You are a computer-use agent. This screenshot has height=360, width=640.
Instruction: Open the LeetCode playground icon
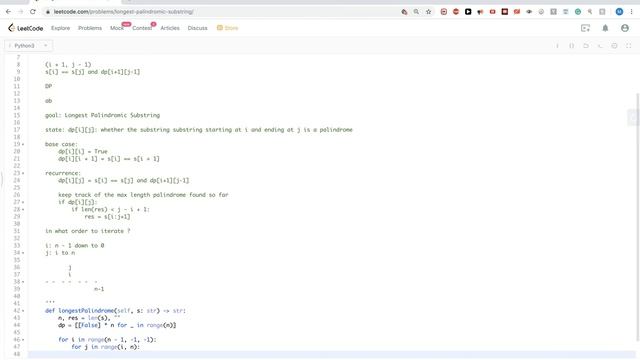(x=586, y=28)
